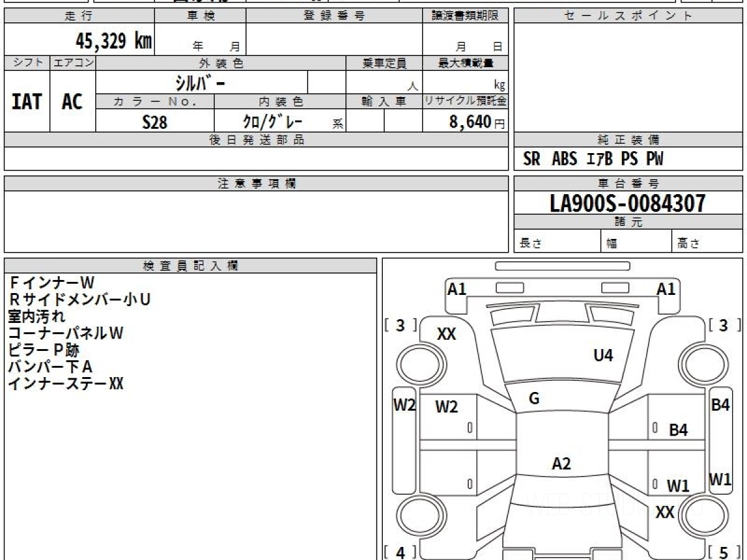Image resolution: width=747 pixels, height=560 pixels.
Task: Select the 登録番号 header
Action: coord(334,16)
